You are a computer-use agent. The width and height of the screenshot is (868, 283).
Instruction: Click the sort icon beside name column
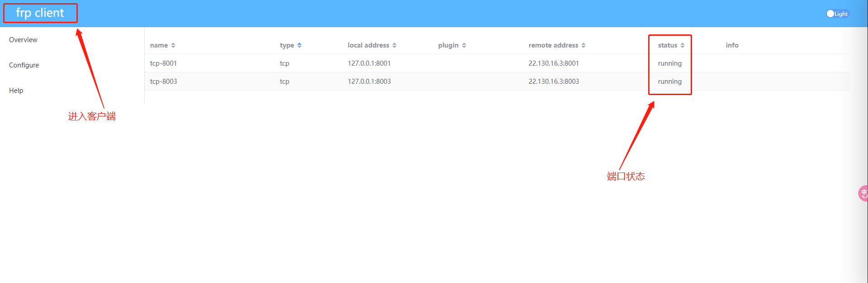click(x=173, y=45)
